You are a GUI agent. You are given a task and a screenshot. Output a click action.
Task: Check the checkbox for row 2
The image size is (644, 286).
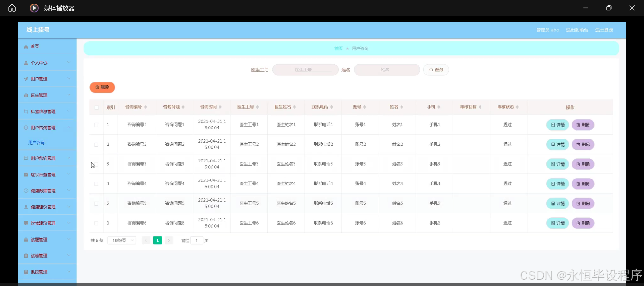point(96,145)
